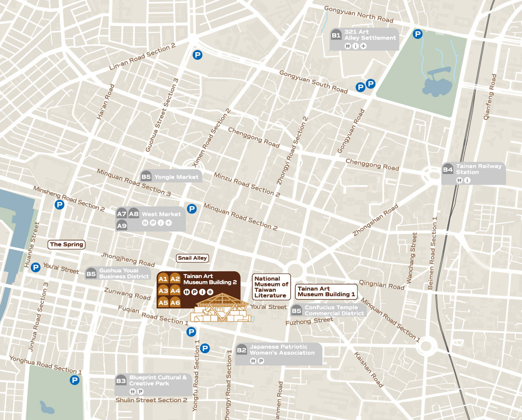
Task: Click parking icon right of West Market label
Action: click(192, 209)
